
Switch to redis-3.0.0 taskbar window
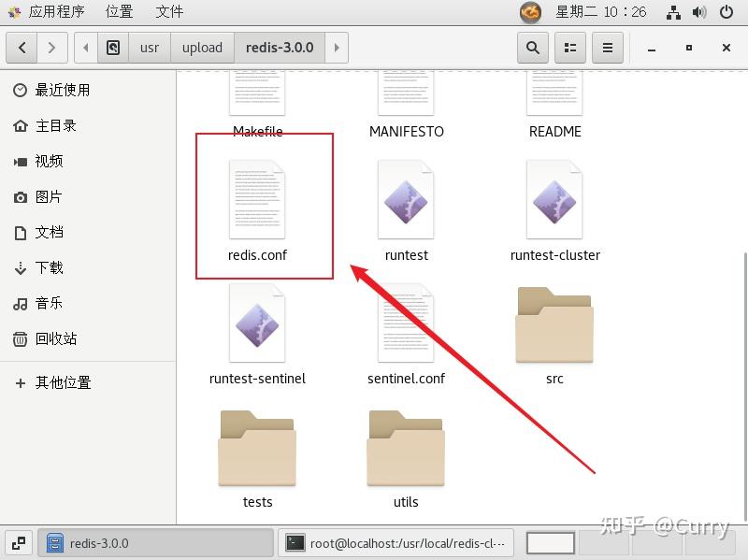pos(155,543)
